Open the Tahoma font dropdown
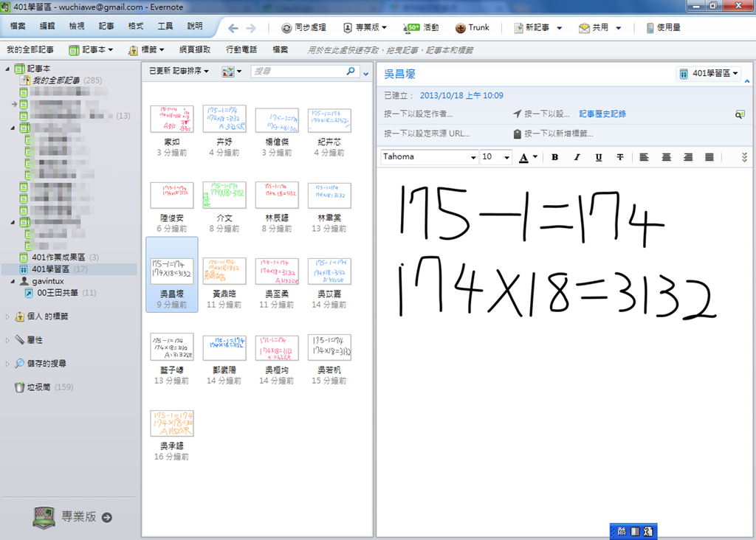 [x=430, y=157]
